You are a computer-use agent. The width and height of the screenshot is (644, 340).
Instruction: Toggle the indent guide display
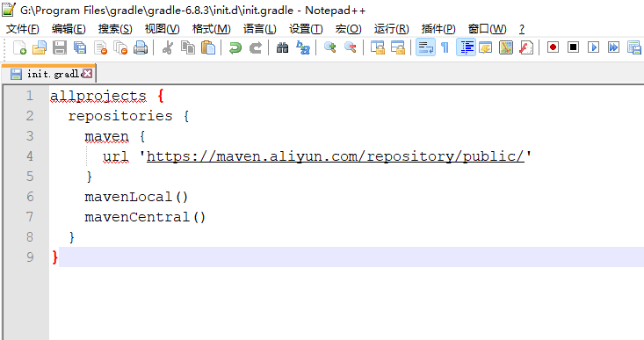coord(467,47)
